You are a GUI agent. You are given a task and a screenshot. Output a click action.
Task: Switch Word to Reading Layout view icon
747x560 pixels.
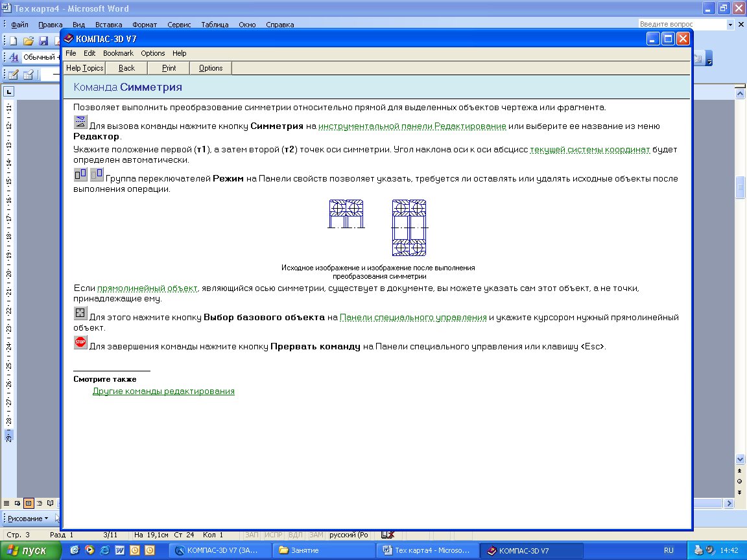tap(51, 504)
